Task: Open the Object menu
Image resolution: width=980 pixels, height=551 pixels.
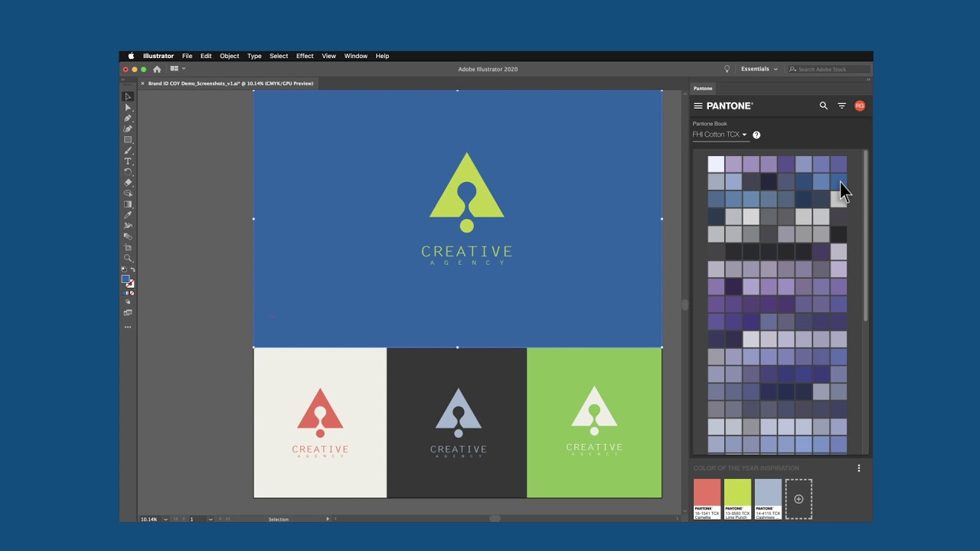Action: 230,56
